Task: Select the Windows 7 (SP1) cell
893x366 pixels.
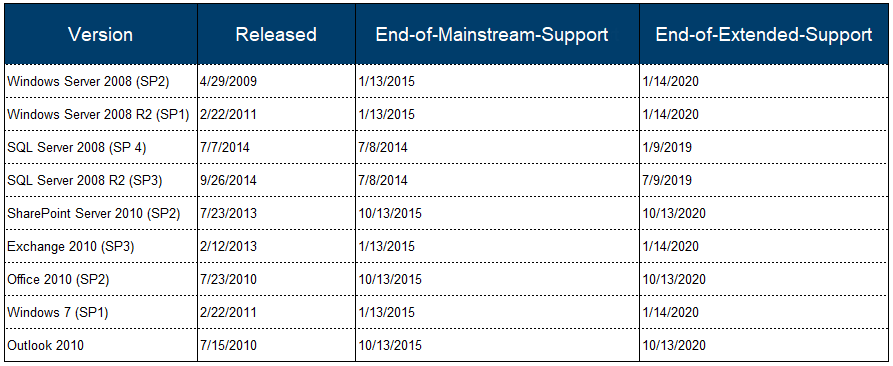Action: 101,312
